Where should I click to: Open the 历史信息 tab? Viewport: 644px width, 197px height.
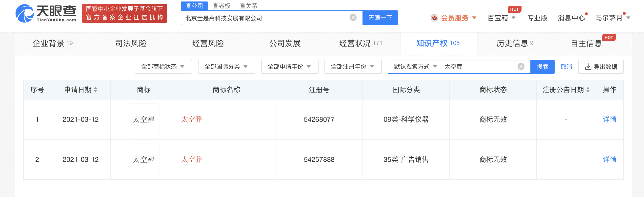coord(515,43)
